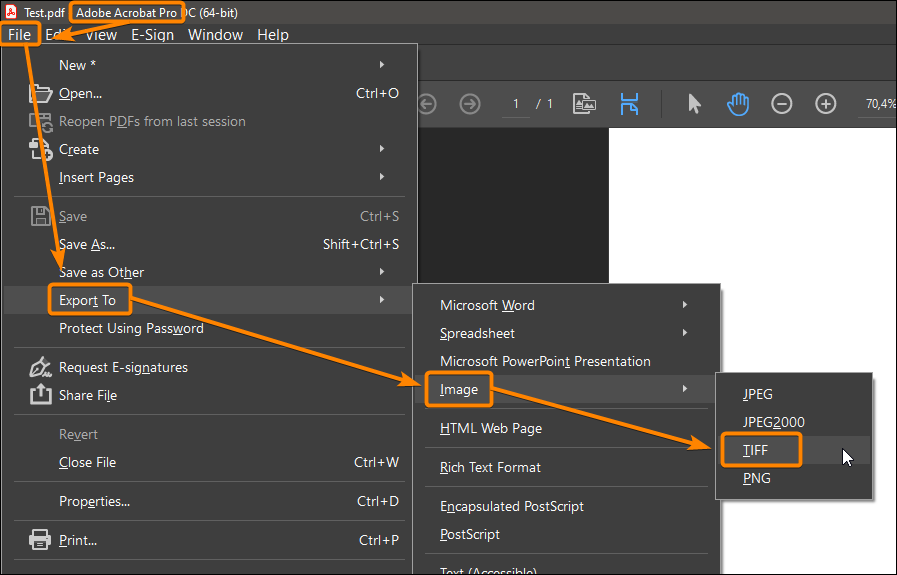
Task: Open the E-Sign menu
Action: [x=152, y=35]
